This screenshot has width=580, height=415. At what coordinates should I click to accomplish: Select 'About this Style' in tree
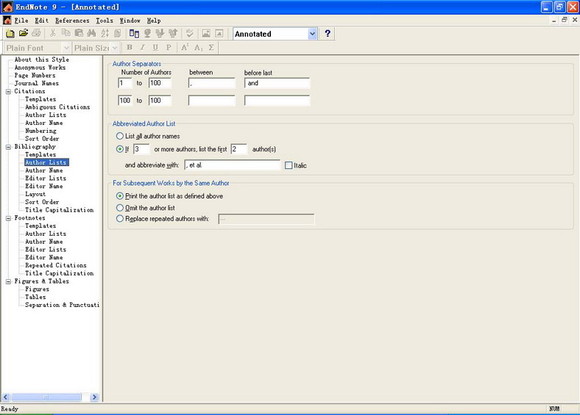[x=42, y=60]
